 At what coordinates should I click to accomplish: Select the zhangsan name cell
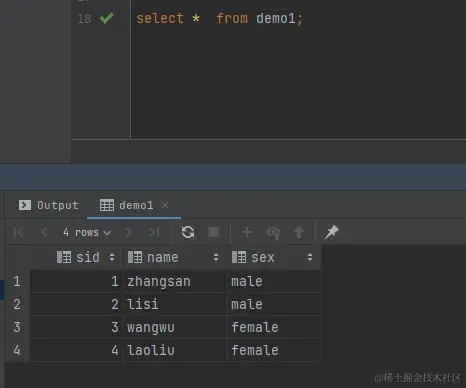(175, 282)
